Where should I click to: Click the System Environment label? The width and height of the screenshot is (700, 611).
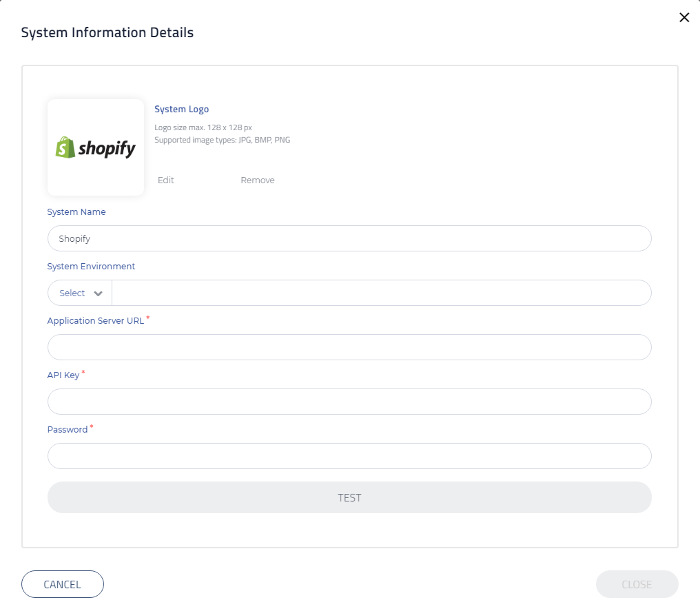click(x=91, y=267)
